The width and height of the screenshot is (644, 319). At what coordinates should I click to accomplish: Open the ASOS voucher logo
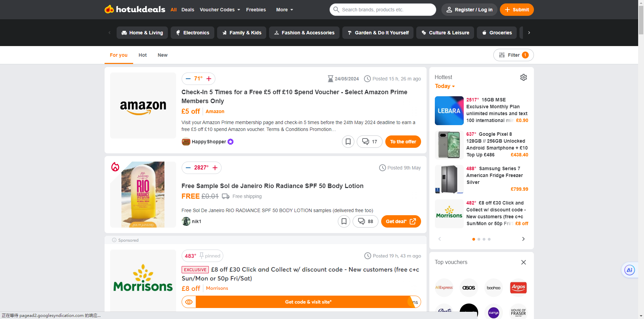[469, 288]
